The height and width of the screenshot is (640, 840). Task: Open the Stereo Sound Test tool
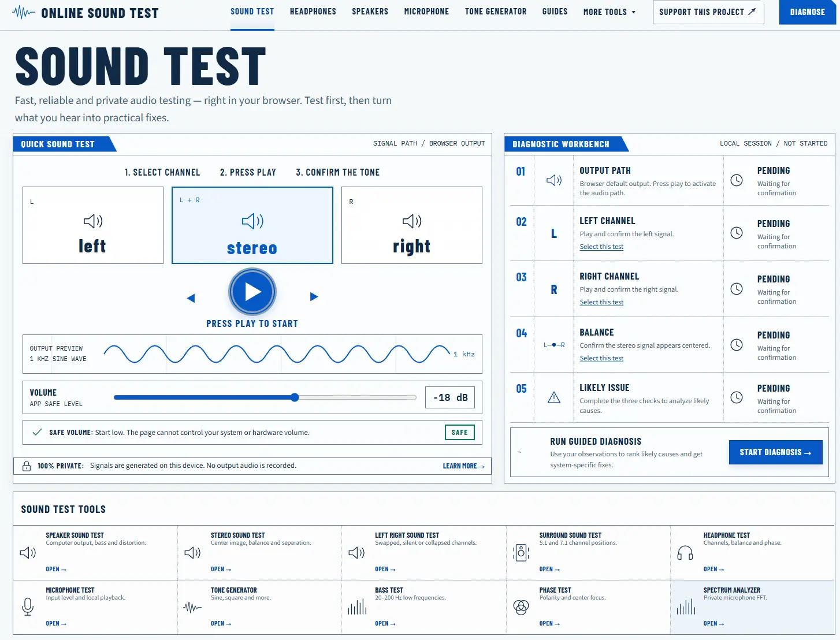coord(259,553)
